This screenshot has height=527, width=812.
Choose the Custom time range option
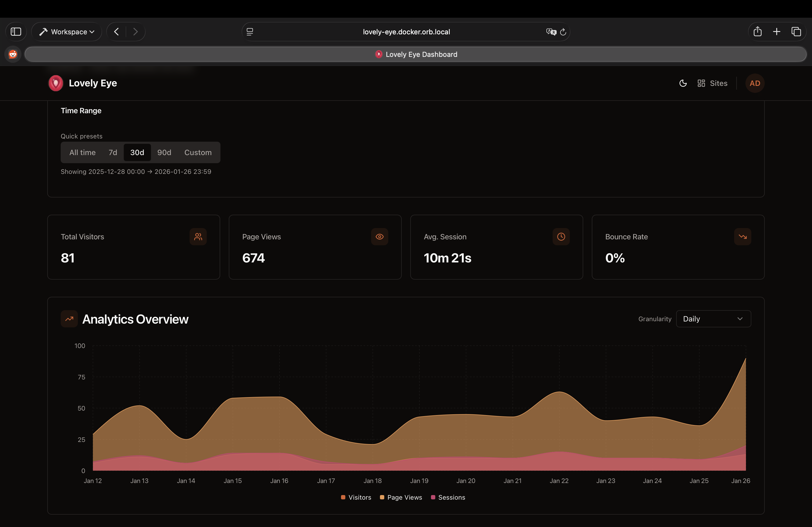198,152
